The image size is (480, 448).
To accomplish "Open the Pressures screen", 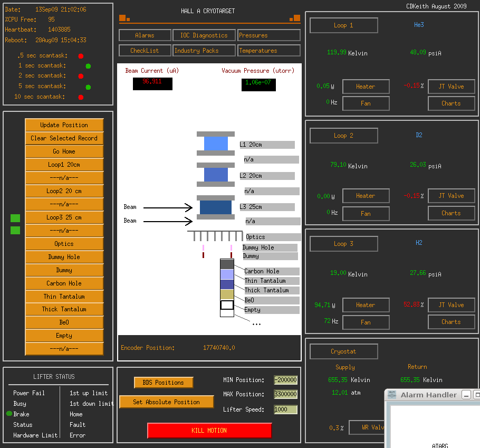I will click(269, 35).
